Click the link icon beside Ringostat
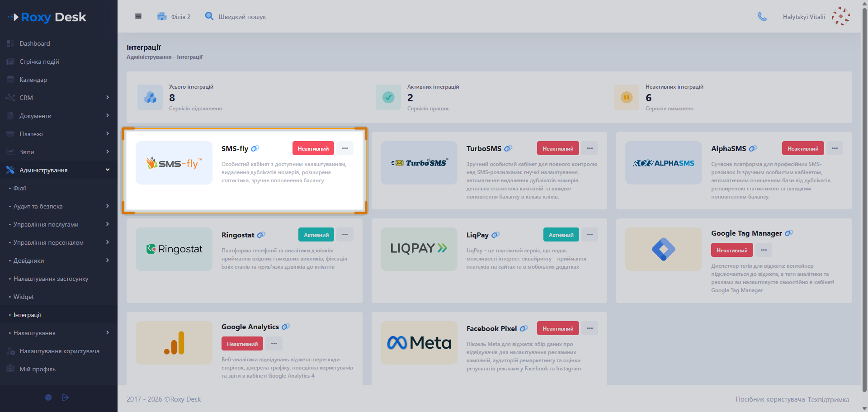Viewport: 868px width, 412px height. [x=261, y=235]
